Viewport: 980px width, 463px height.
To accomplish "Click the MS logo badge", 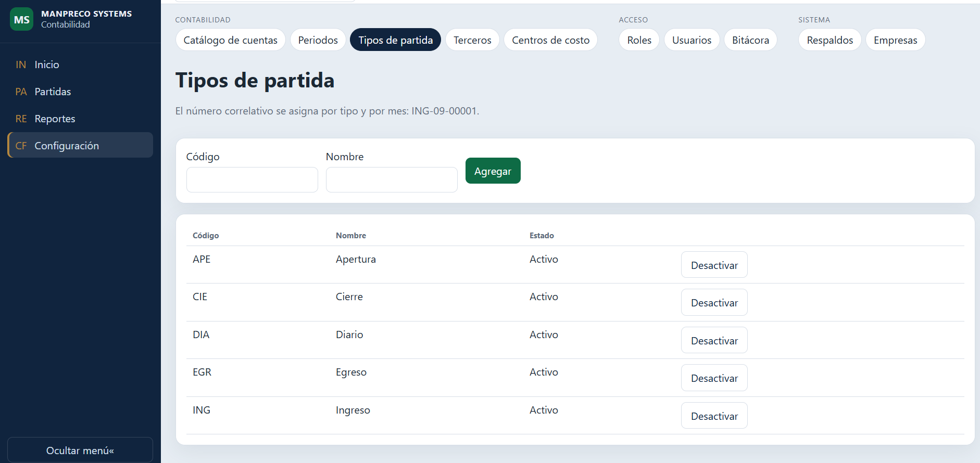I will pyautogui.click(x=21, y=19).
